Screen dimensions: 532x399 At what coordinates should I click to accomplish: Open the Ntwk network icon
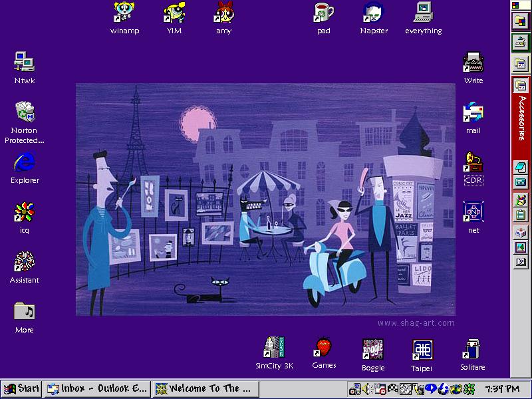pos(25,63)
